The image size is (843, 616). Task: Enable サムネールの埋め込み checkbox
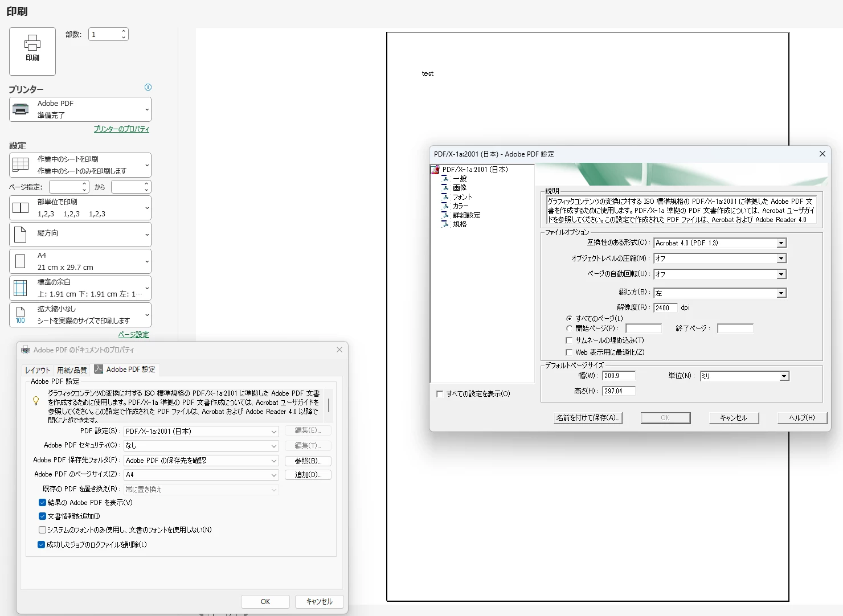(569, 340)
